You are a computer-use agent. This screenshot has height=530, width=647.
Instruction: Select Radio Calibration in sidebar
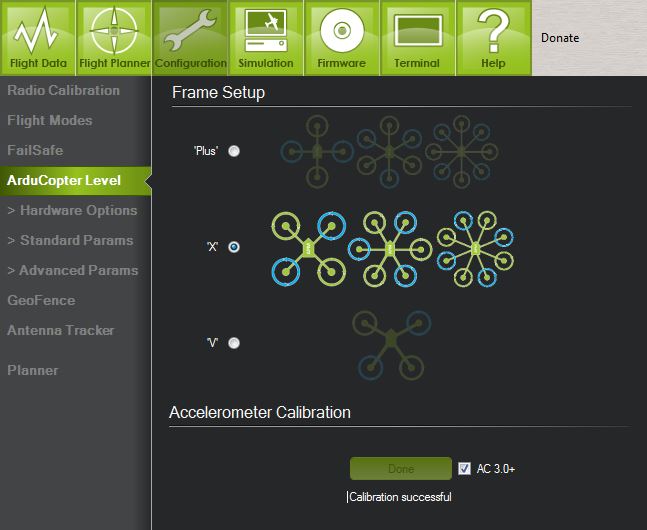64,90
